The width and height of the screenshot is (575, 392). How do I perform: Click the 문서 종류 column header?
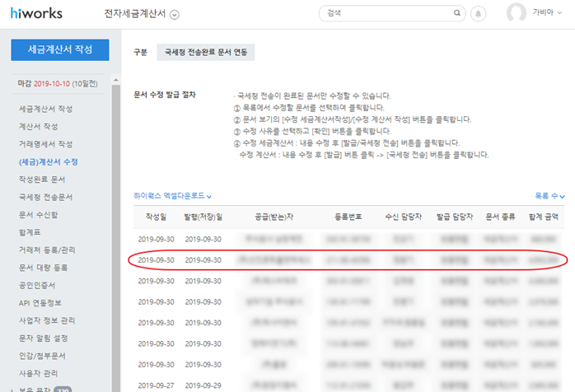[x=500, y=217]
